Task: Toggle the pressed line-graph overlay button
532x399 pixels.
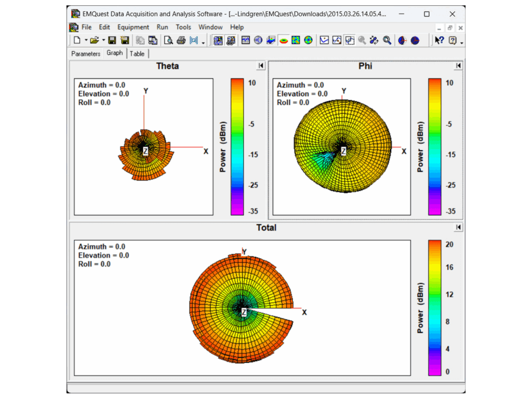Action: pyautogui.click(x=349, y=40)
